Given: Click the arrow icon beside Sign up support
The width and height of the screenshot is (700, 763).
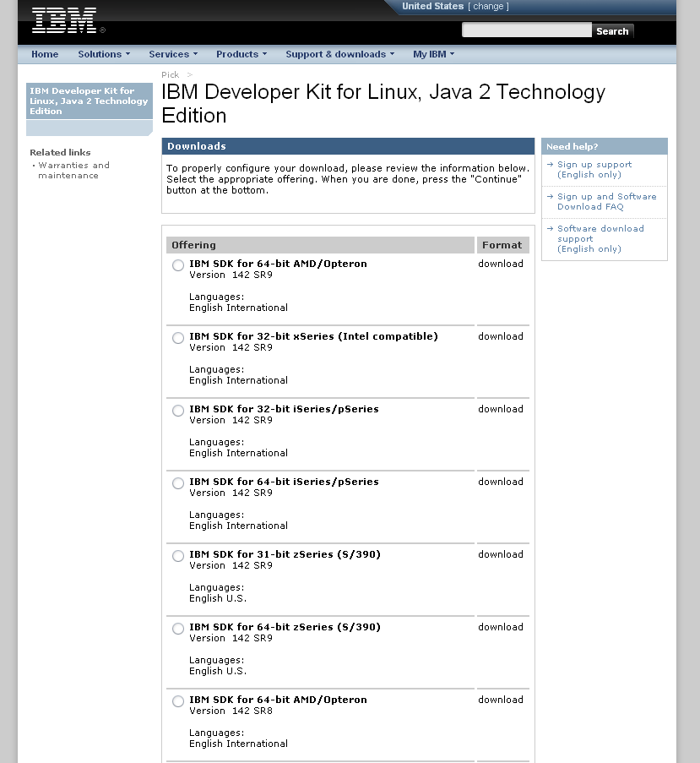Looking at the screenshot, I should click(550, 165).
